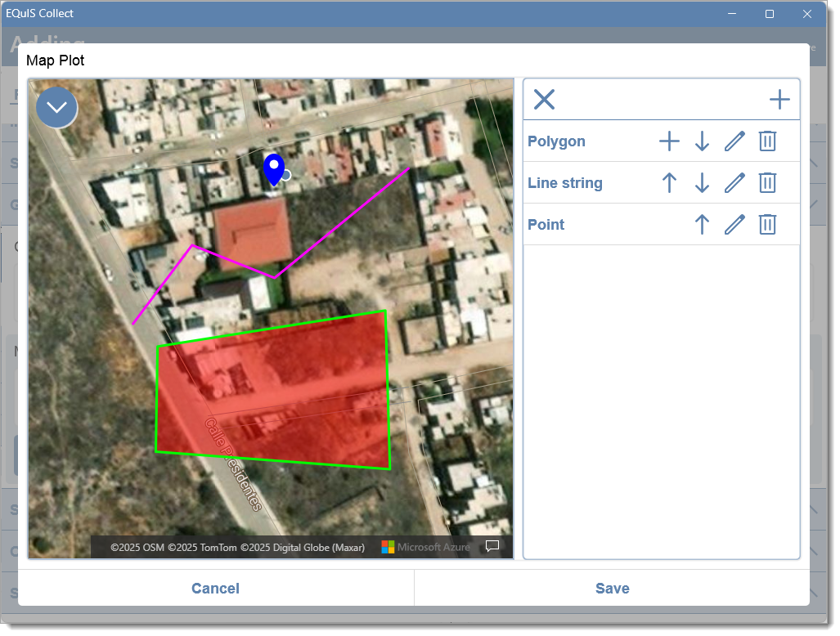Screen dimensions: 840x636
Task: Save the Map Plot changes
Action: tap(613, 589)
